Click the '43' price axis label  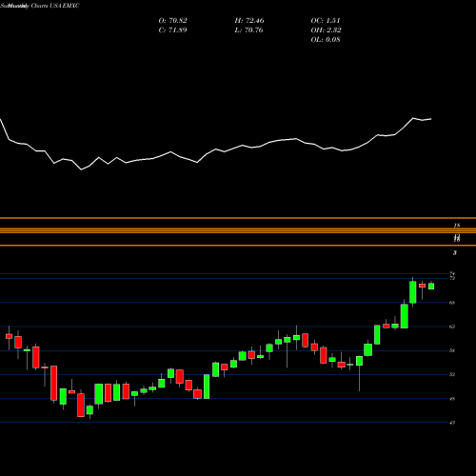(452, 423)
